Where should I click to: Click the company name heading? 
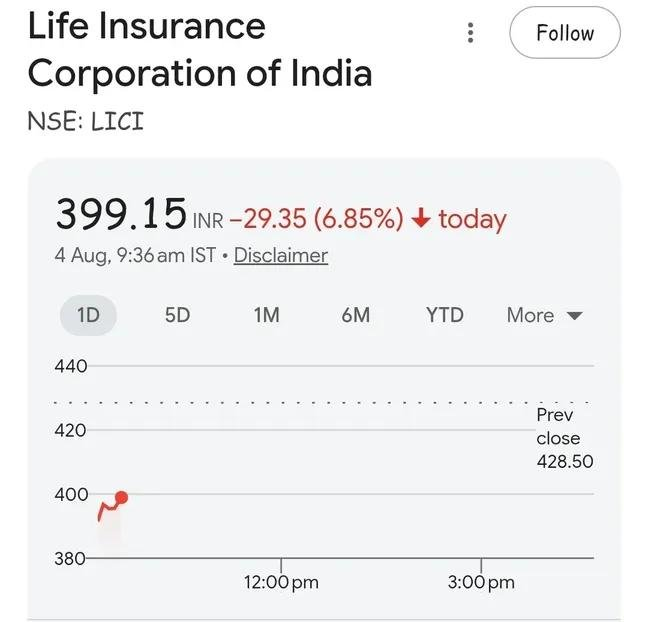(200, 49)
